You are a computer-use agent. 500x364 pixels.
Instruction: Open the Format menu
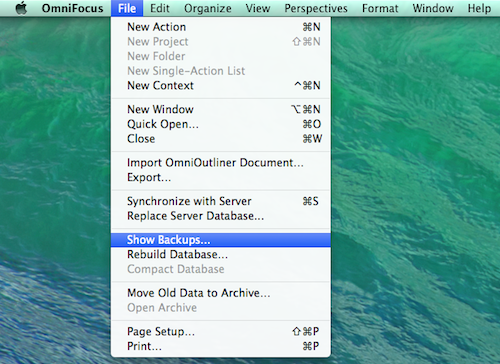pyautogui.click(x=380, y=8)
